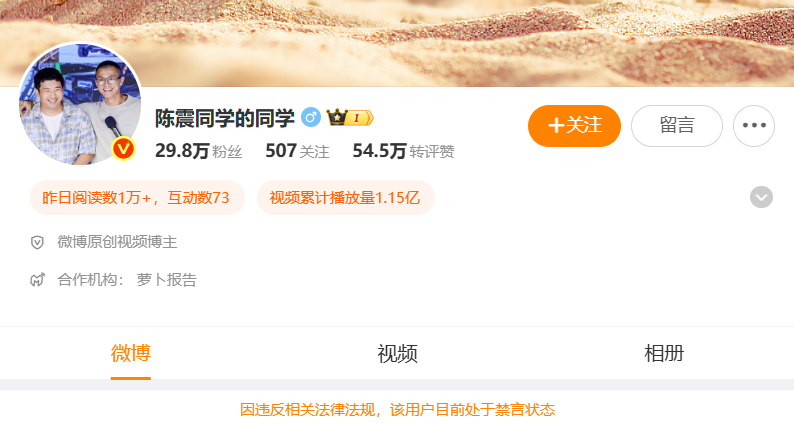Viewport: 794px width, 426px height.
Task: Click the orange V verification badge
Action: coord(123,149)
